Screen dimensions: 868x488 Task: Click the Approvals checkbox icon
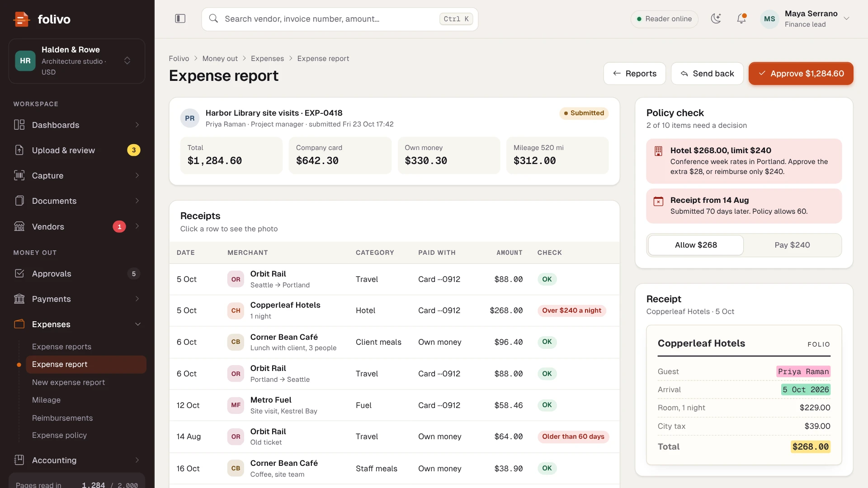coord(19,273)
